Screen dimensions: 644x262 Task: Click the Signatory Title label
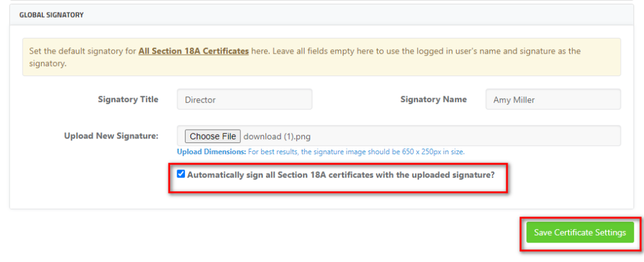point(128,100)
